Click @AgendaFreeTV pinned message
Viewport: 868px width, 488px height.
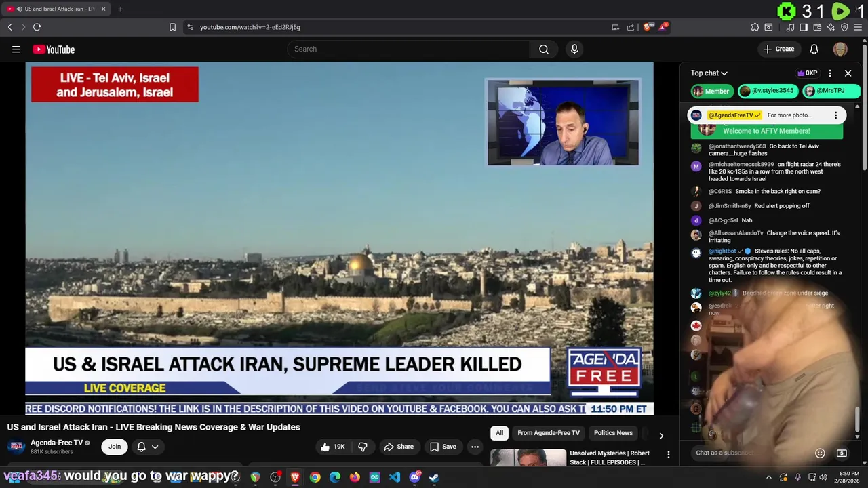(x=766, y=115)
